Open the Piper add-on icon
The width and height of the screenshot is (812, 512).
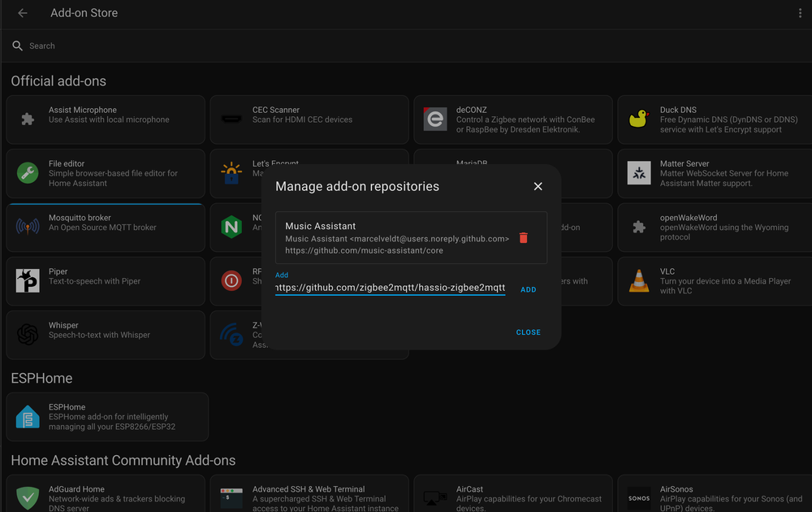(x=28, y=281)
